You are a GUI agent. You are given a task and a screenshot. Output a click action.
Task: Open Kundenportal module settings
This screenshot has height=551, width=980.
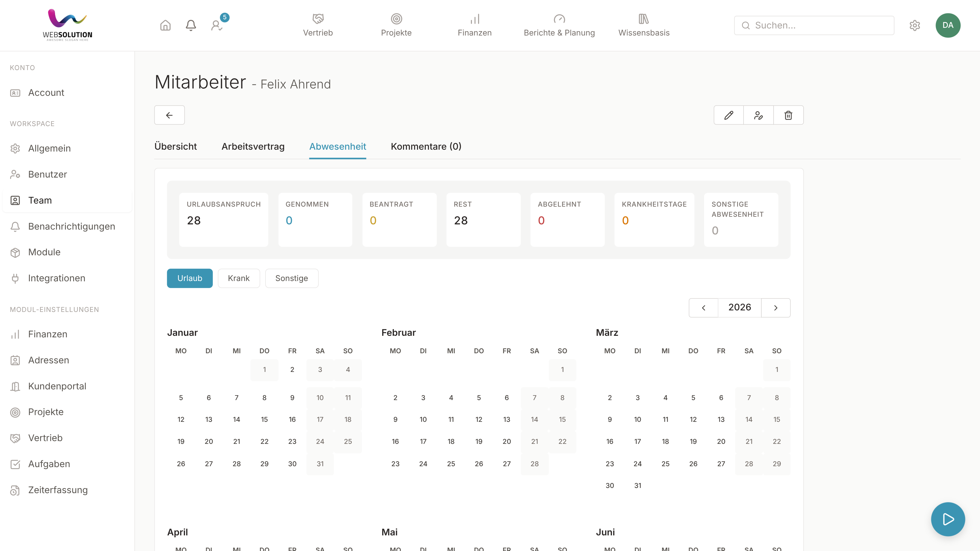click(x=67, y=386)
